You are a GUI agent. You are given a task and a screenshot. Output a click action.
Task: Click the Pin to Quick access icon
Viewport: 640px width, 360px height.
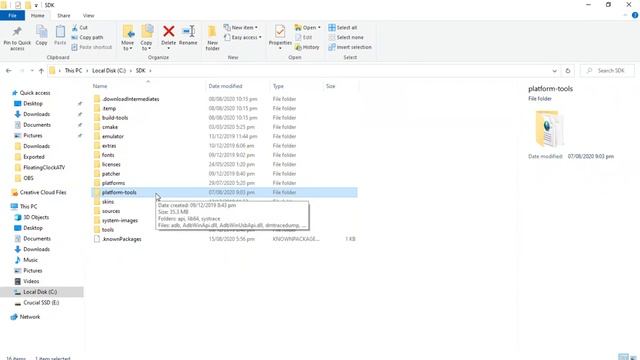17,32
